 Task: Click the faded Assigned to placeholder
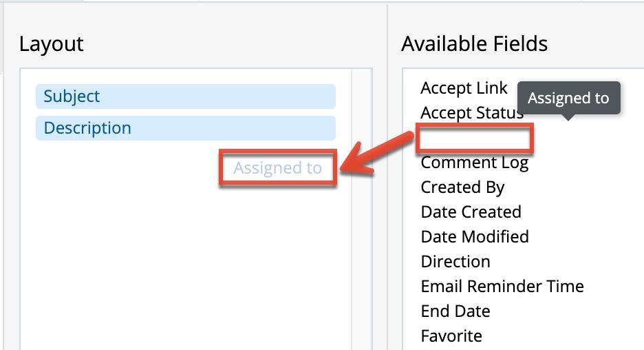pyautogui.click(x=277, y=168)
